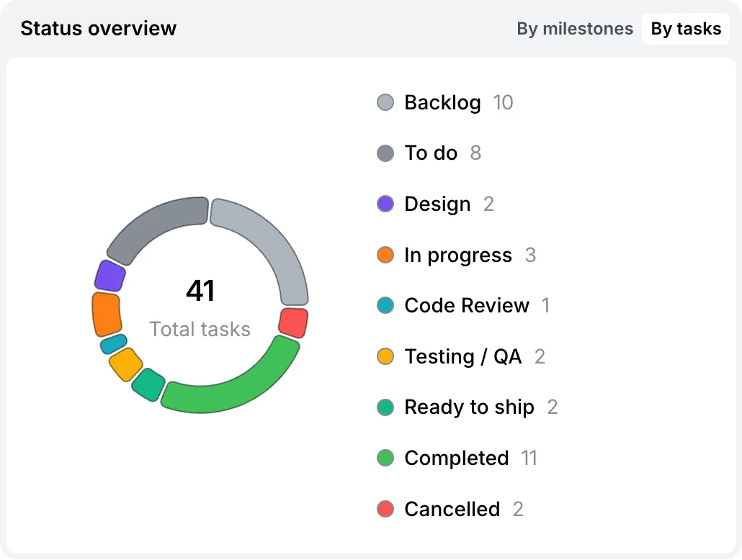Select the Design legend label
This screenshot has height=560, width=742.
pyautogui.click(x=437, y=204)
